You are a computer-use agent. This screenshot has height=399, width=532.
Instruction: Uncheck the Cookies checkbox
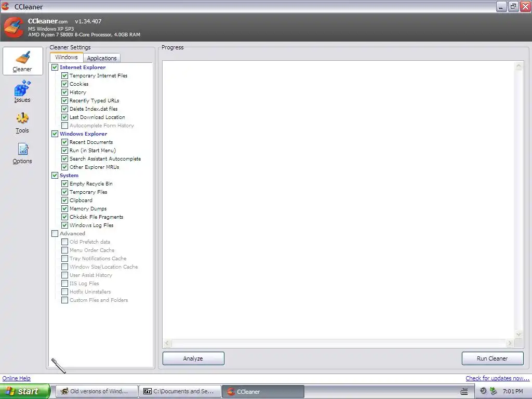point(64,84)
